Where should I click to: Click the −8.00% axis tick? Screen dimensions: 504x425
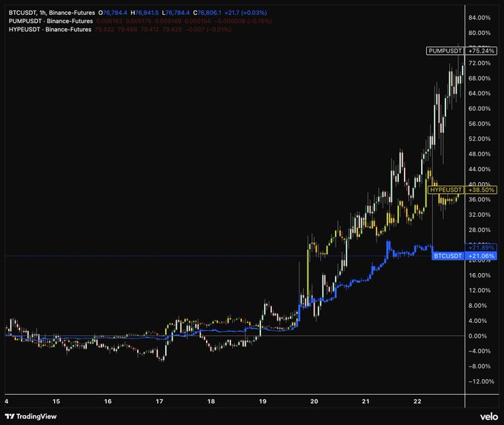pos(479,367)
